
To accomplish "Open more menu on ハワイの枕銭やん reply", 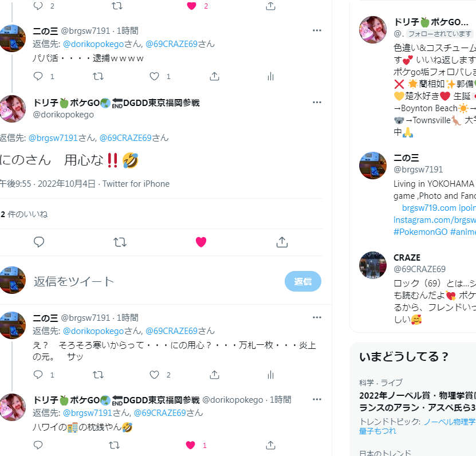I will click(x=317, y=399).
